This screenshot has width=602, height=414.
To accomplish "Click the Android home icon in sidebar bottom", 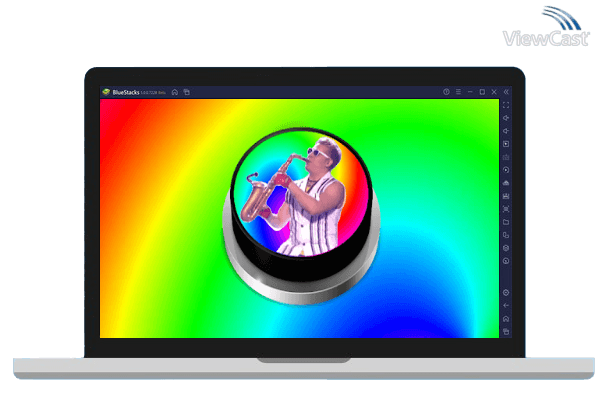I will (506, 319).
